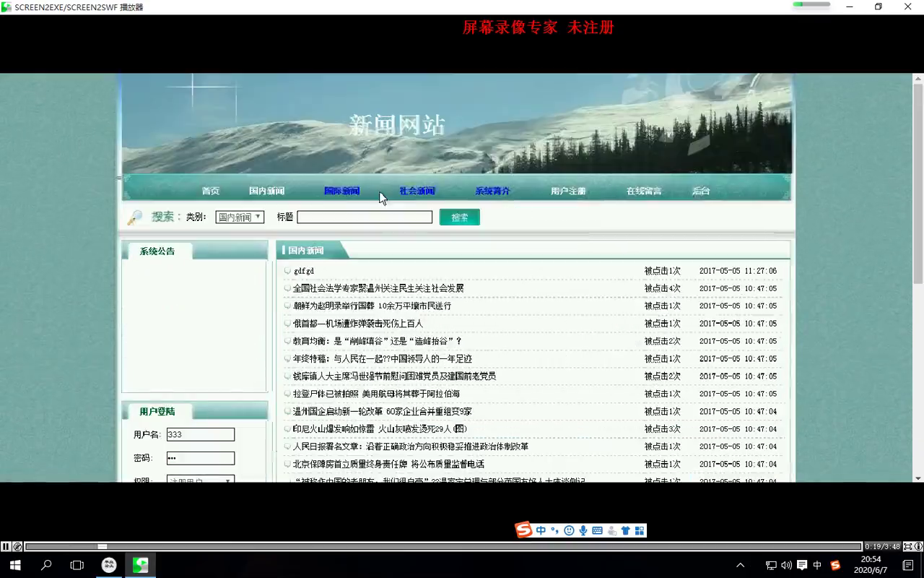Open the IME toolbox grid icon
924x578 pixels.
(639, 530)
